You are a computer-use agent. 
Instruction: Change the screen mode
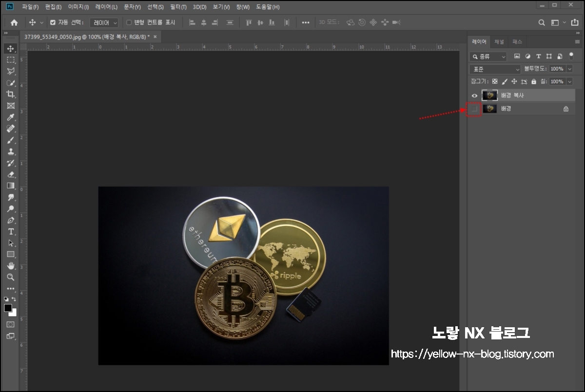[x=11, y=336]
